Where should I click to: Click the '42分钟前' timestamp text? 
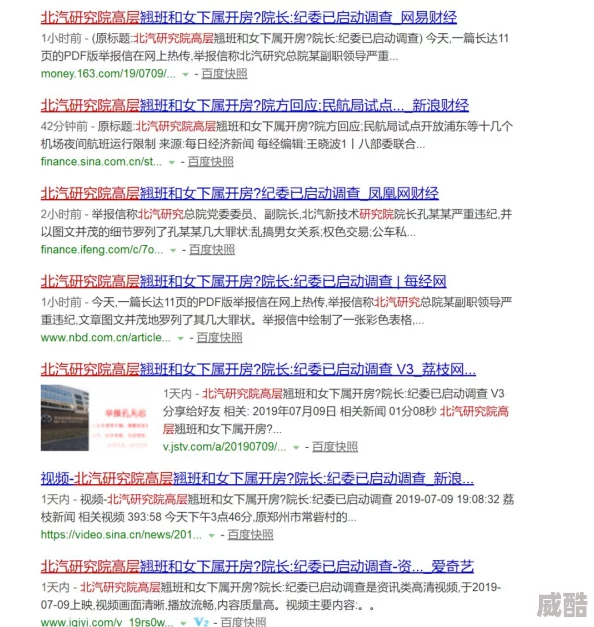(64, 126)
